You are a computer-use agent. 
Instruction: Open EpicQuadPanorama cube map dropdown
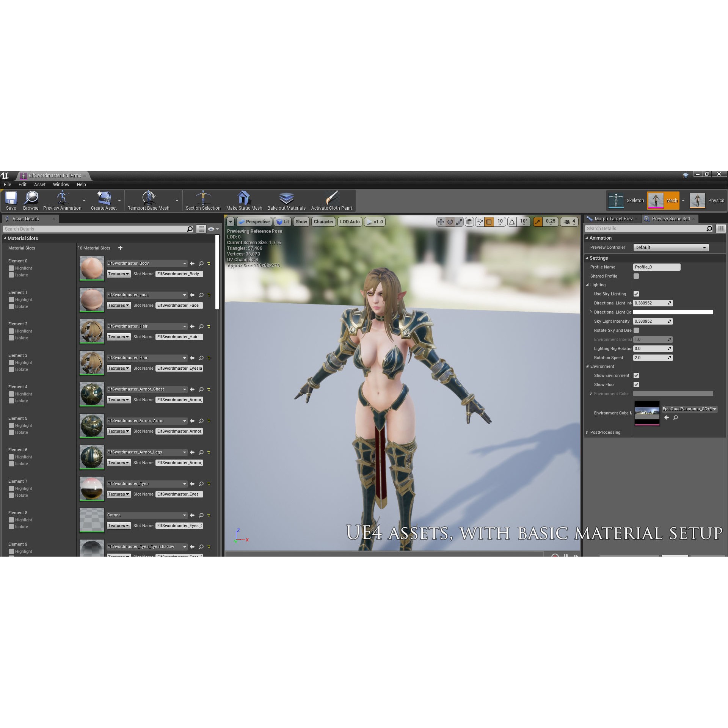[x=689, y=409]
